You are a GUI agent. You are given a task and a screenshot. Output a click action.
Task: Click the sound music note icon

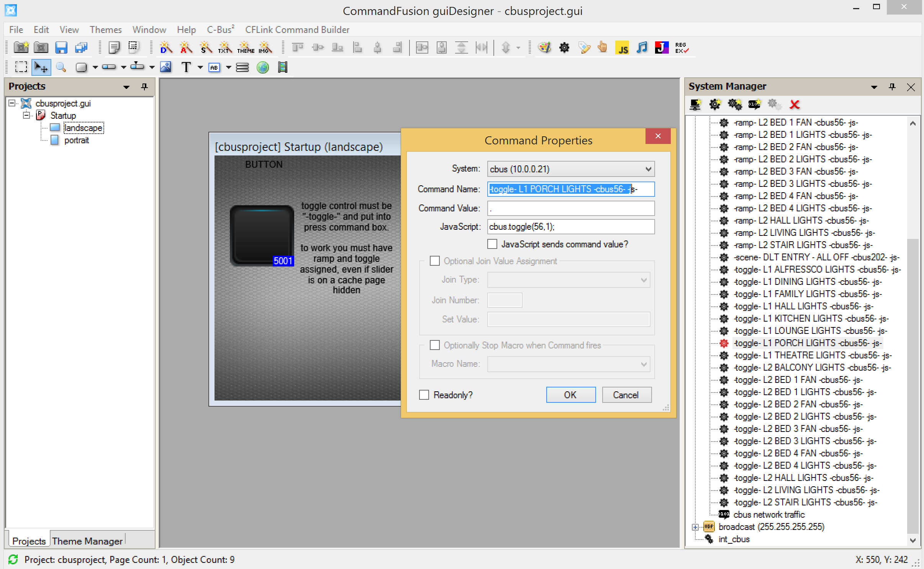(642, 47)
